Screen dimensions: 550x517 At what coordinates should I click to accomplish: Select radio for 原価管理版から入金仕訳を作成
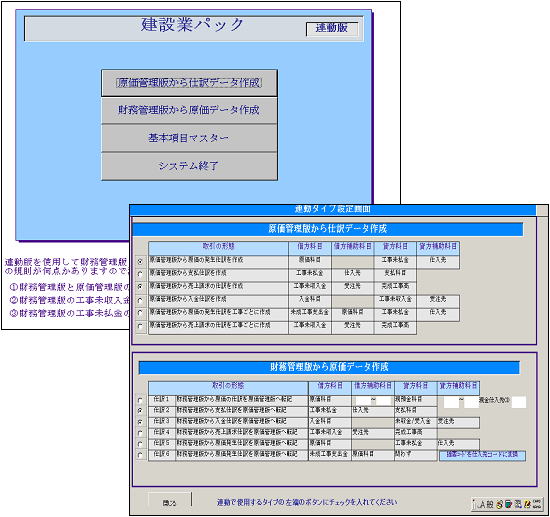coord(140,300)
